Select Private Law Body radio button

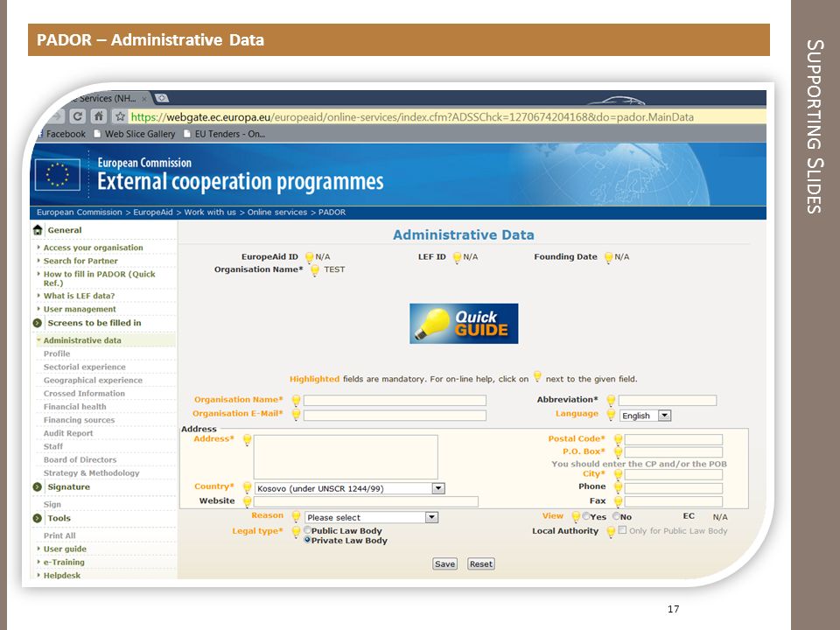[x=307, y=540]
